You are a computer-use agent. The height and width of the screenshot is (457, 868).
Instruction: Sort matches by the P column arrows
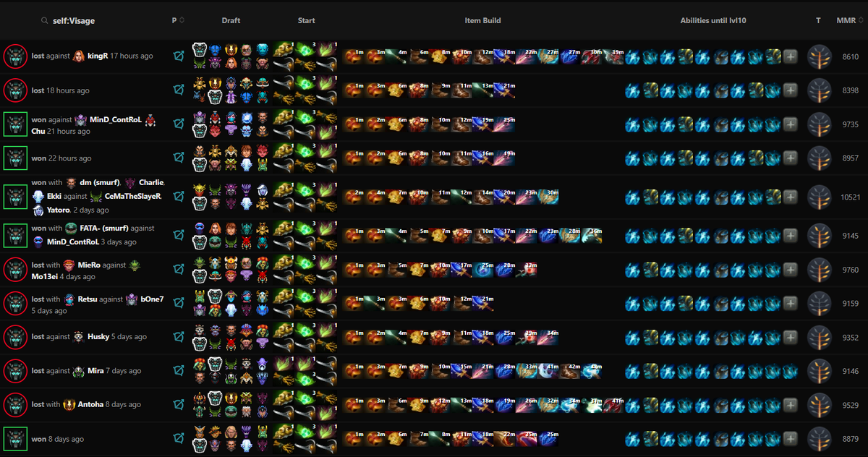click(x=182, y=20)
